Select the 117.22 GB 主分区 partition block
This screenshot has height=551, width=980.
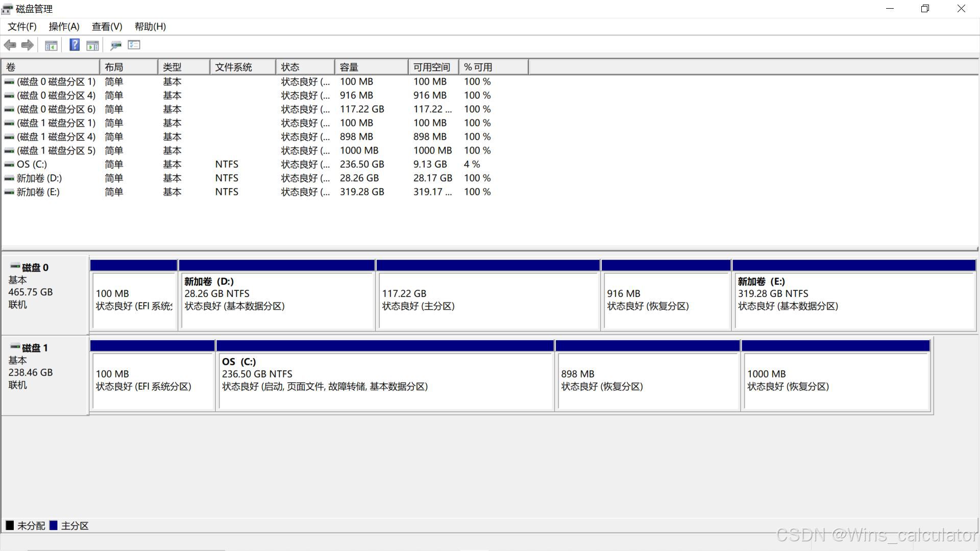[487, 300]
